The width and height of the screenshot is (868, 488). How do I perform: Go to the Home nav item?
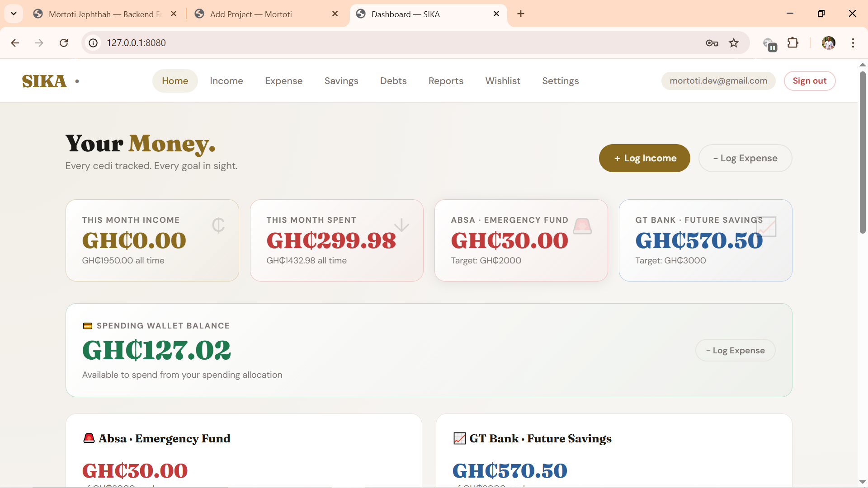coord(175,81)
